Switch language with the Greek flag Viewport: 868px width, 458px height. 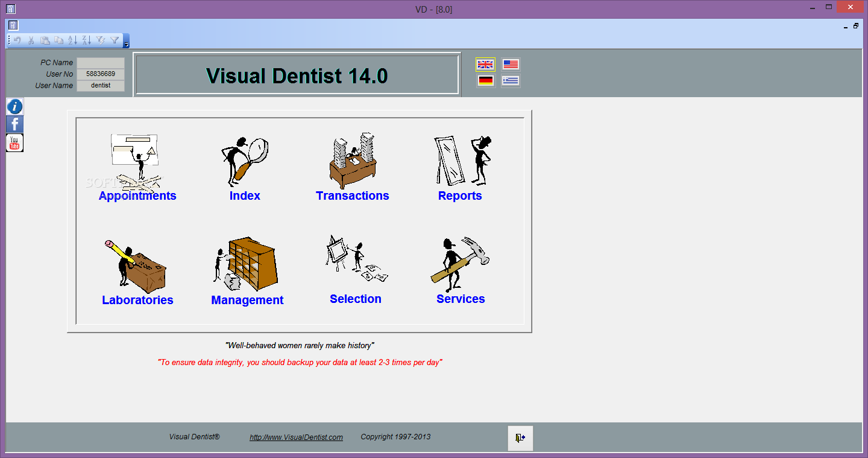(511, 81)
